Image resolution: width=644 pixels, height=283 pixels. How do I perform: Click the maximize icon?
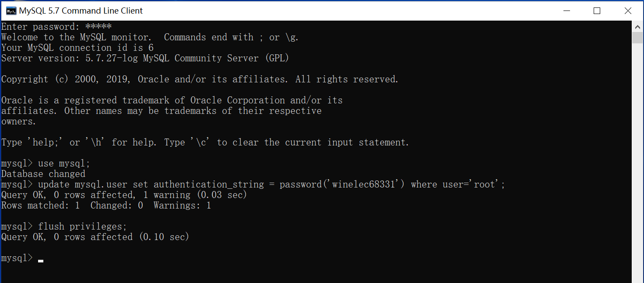[597, 11]
